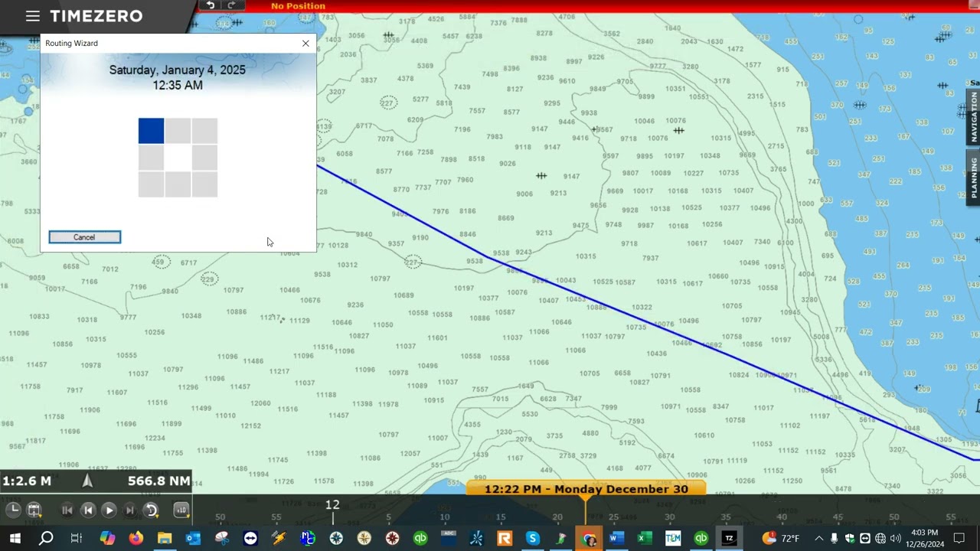Open the green QuickBooks icon left of ADC

coord(420,539)
